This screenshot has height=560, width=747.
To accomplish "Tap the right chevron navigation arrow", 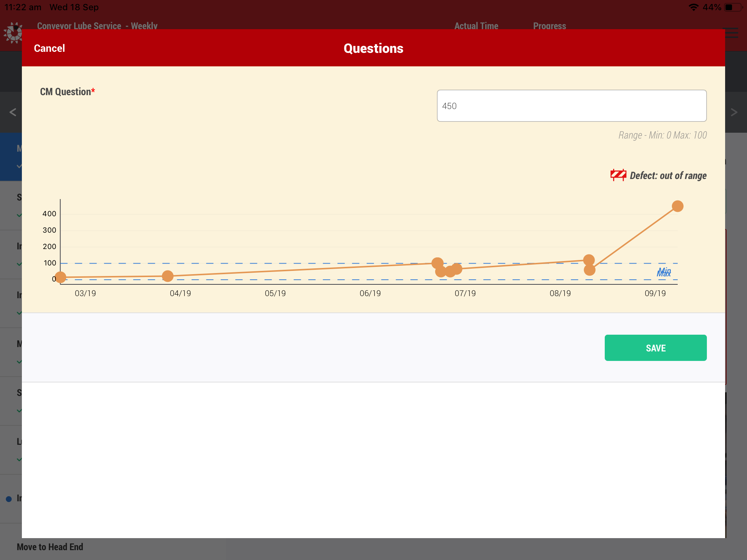I will coord(734,112).
